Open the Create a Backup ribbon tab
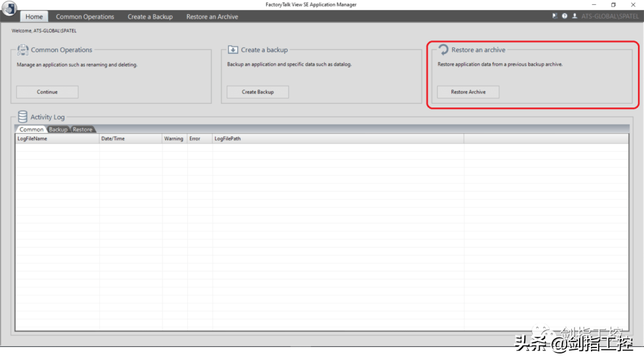The width and height of the screenshot is (644, 363). [x=150, y=17]
